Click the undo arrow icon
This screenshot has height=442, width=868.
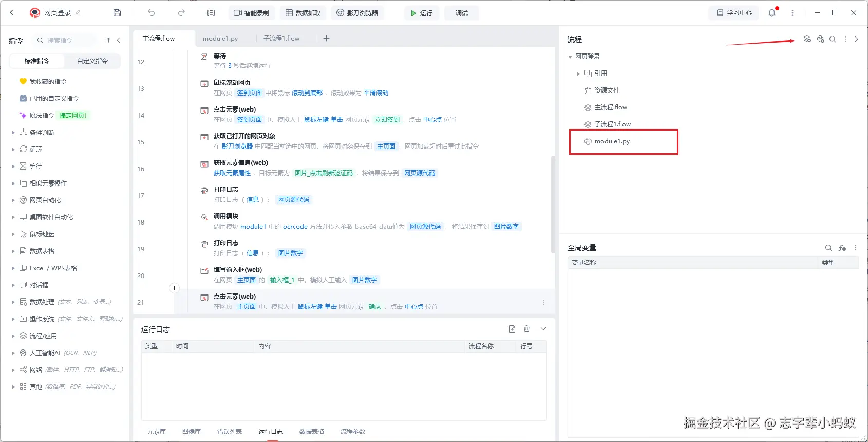pyautogui.click(x=151, y=13)
